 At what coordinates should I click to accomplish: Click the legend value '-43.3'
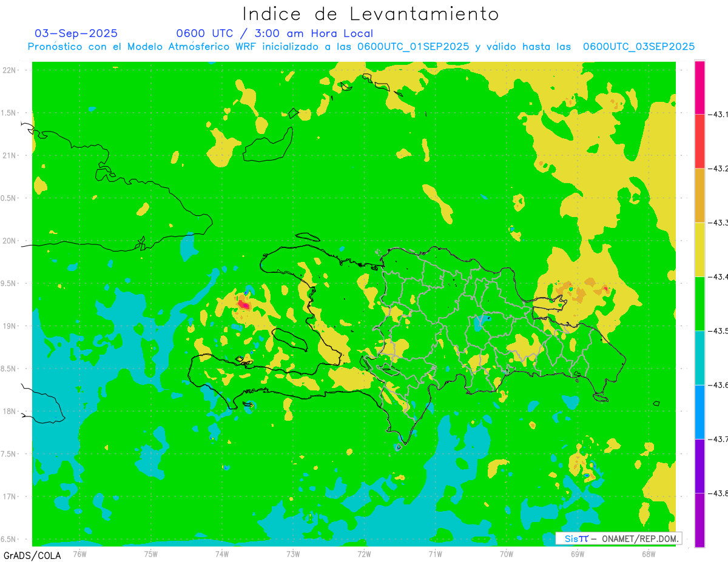click(x=720, y=222)
